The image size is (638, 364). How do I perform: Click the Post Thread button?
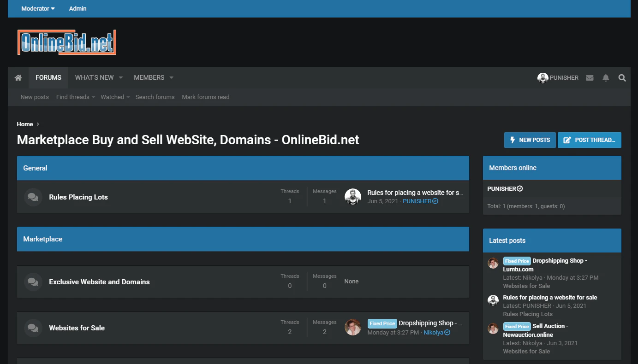pos(590,140)
